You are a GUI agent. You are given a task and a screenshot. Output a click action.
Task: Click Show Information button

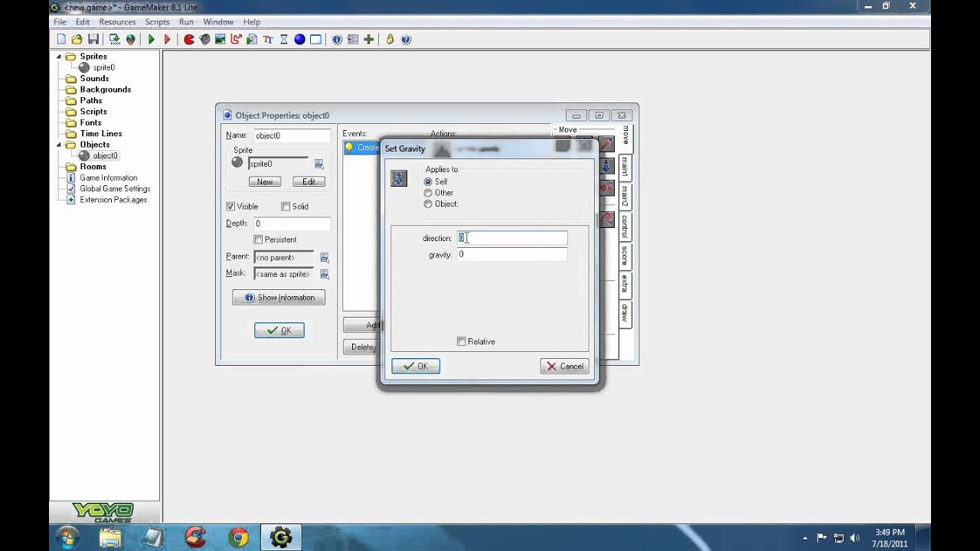279,298
